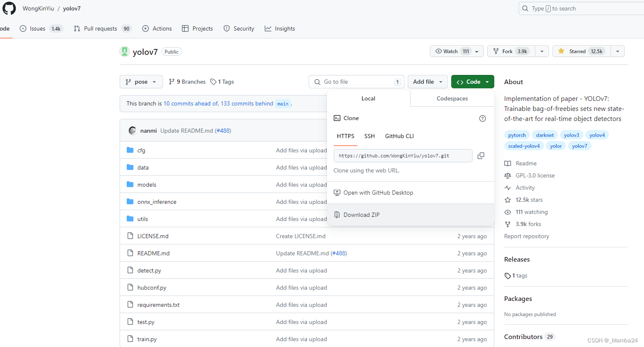This screenshot has height=347, width=644.
Task: Open the 10 commits ahead link
Action: pos(190,103)
